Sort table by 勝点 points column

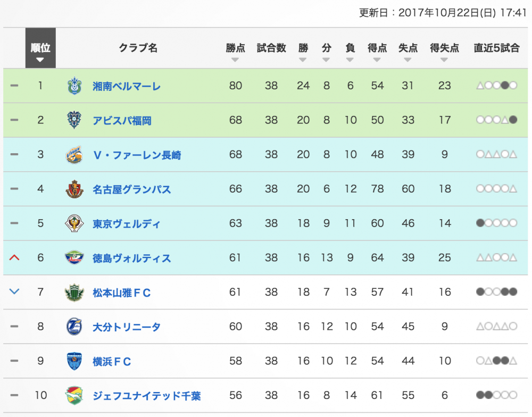point(235,51)
